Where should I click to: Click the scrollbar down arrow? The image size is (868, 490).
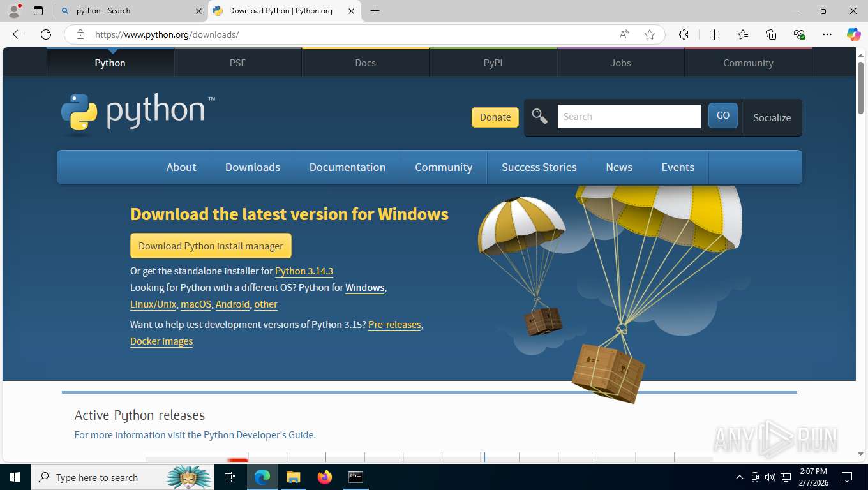click(x=860, y=454)
